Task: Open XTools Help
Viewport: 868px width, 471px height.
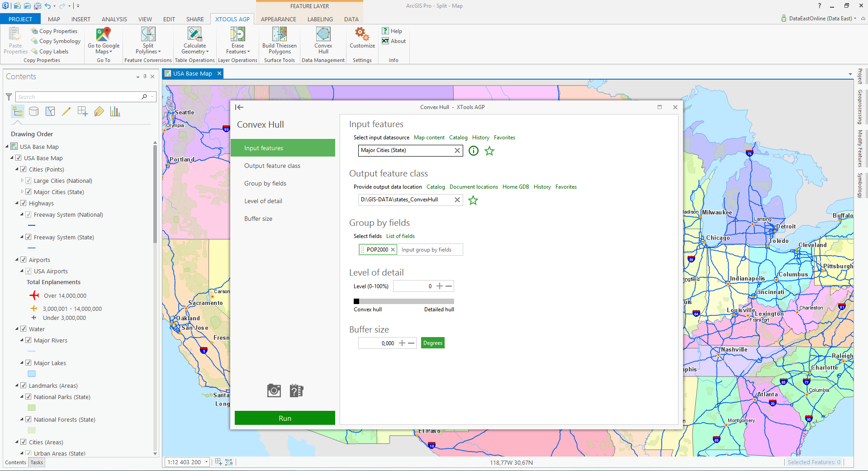Action: [x=392, y=31]
